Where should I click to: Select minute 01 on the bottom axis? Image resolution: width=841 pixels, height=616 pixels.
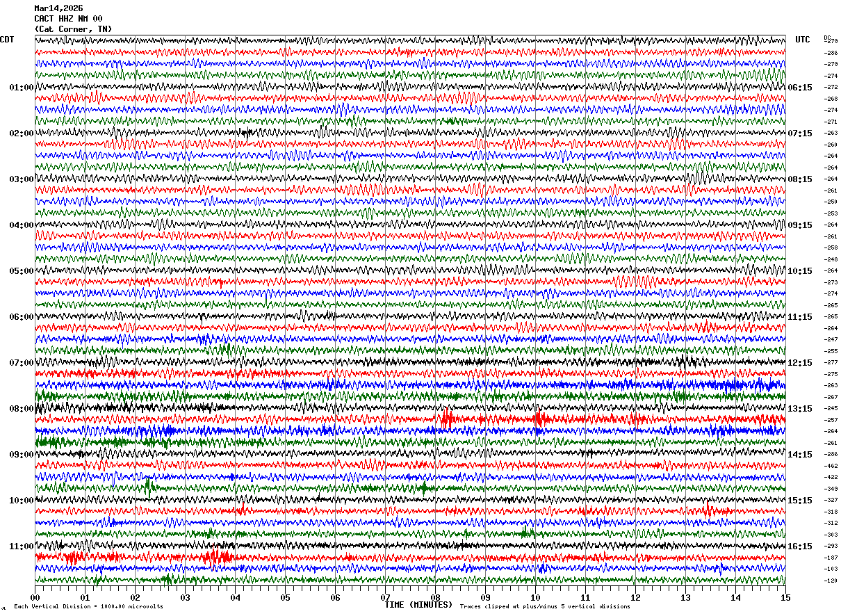[85, 597]
